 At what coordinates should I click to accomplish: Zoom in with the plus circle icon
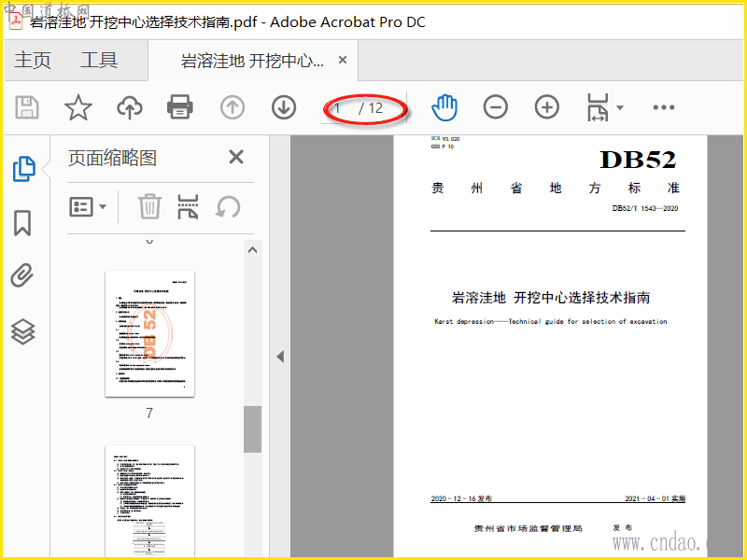(547, 107)
